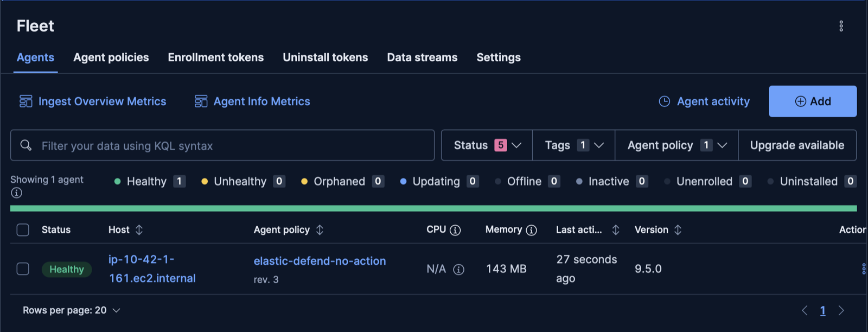Screen dimensions: 868x332
Task: Click the info icon under Showing 1 agent
Action: point(17,193)
